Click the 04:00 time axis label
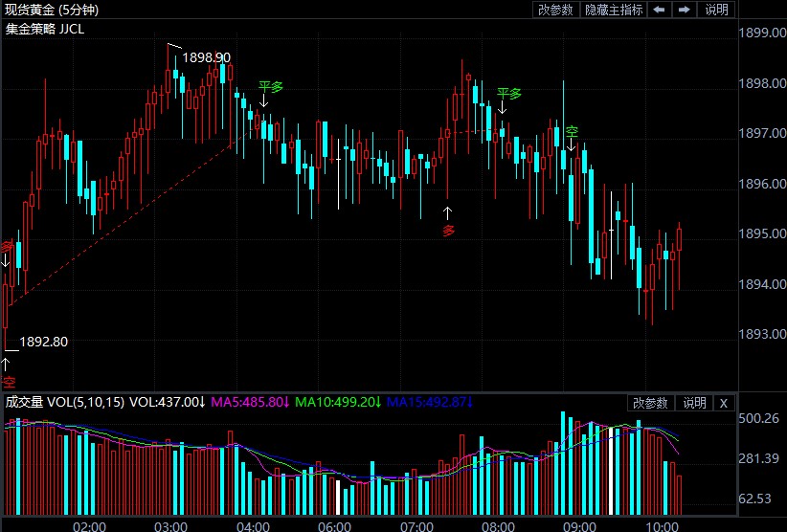This screenshot has width=787, height=532. (x=254, y=526)
